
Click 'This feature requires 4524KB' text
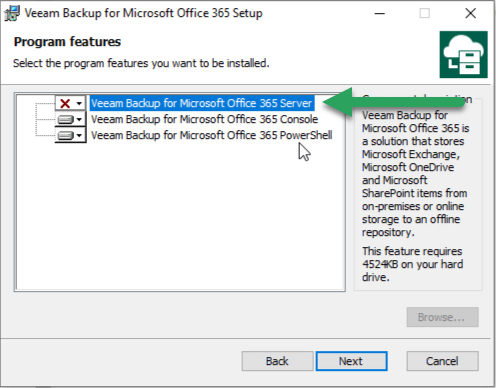point(412,264)
